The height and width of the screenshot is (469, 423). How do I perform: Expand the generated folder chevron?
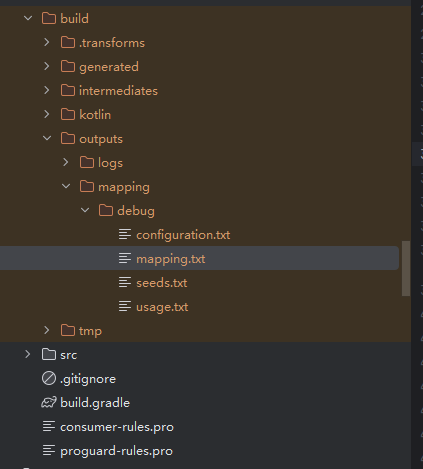tap(47, 66)
